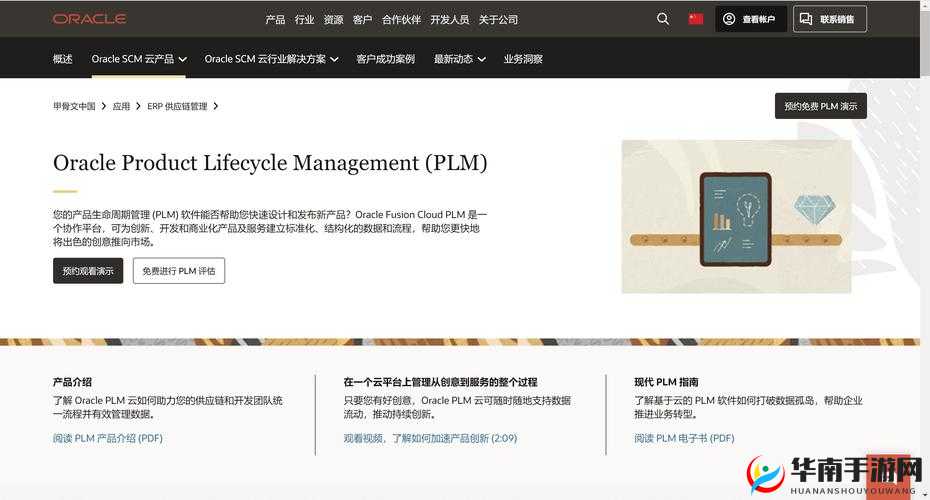This screenshot has width=930, height=500.
Task: Click the Oracle logo
Action: coord(90,19)
